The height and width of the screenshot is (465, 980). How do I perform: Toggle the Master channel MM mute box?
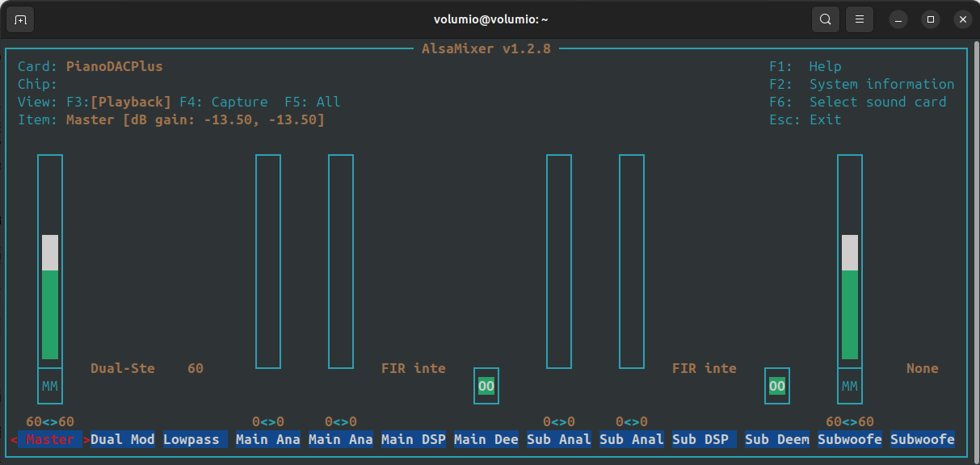50,387
